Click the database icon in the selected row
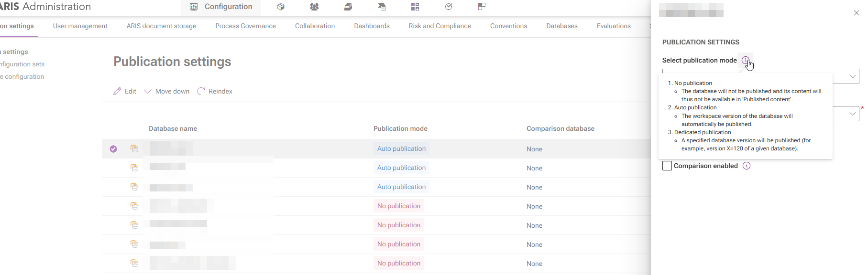 coord(134,149)
